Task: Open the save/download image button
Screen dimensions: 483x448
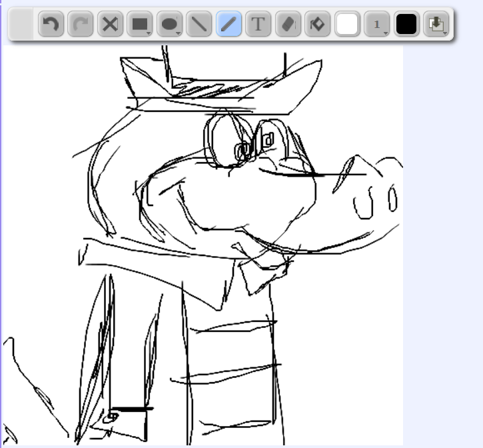Action: (x=436, y=24)
